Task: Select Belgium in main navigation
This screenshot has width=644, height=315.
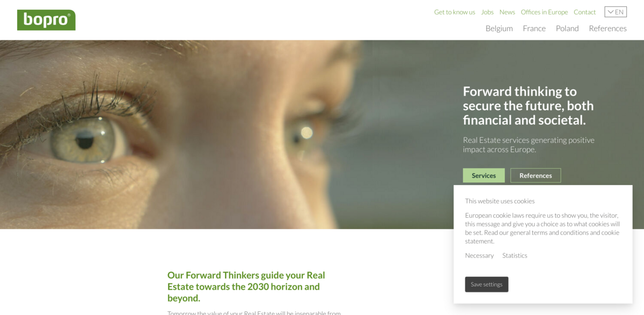Action: pyautogui.click(x=499, y=28)
